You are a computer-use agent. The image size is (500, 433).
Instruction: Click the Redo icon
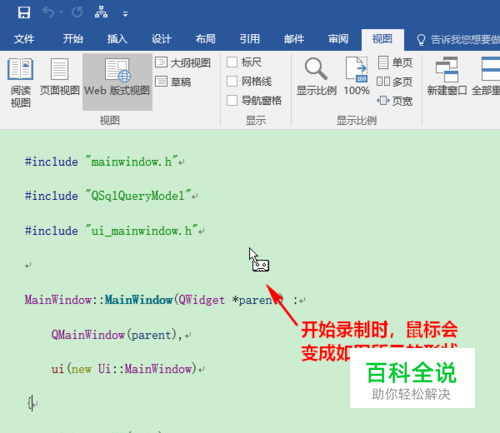pyautogui.click(x=77, y=13)
